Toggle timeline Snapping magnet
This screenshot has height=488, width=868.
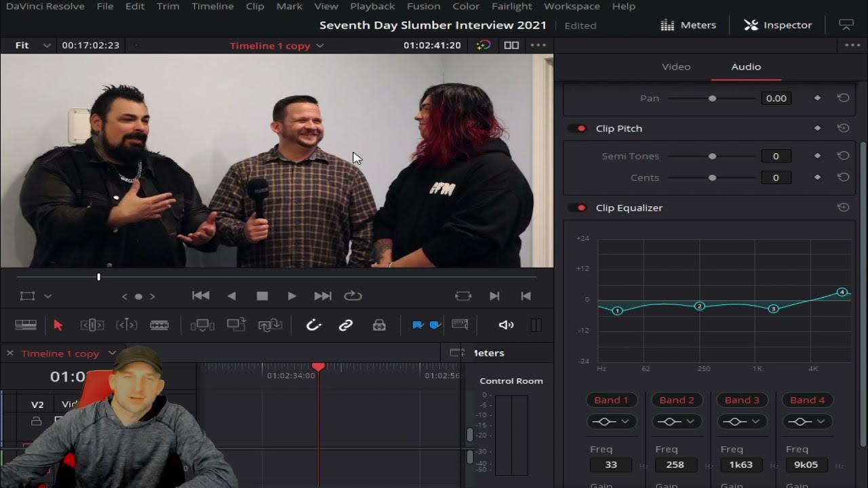point(313,325)
